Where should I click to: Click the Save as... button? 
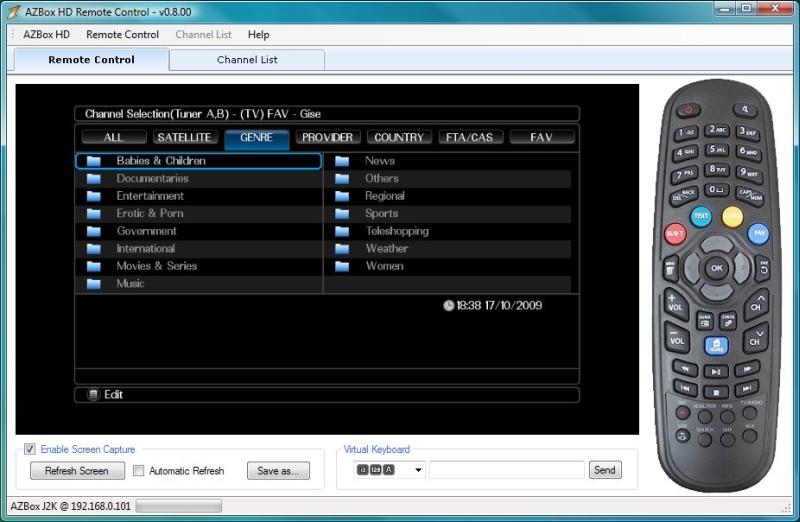278,470
